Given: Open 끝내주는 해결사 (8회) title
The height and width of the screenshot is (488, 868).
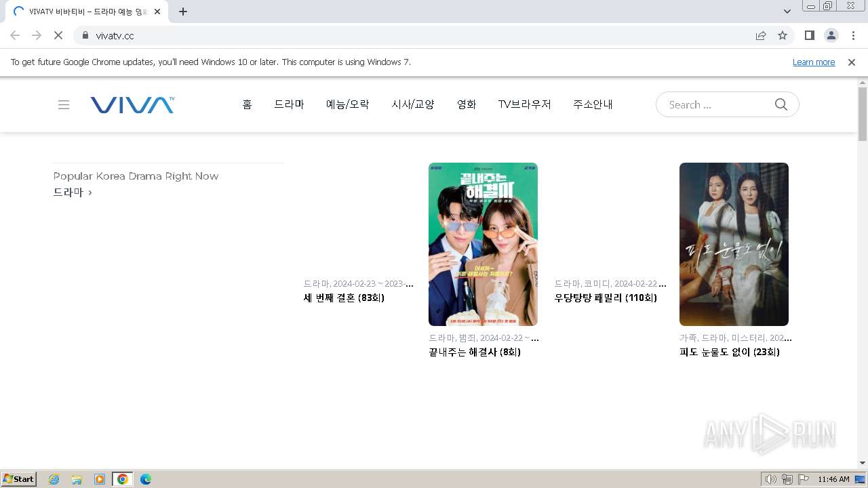Looking at the screenshot, I should [475, 352].
